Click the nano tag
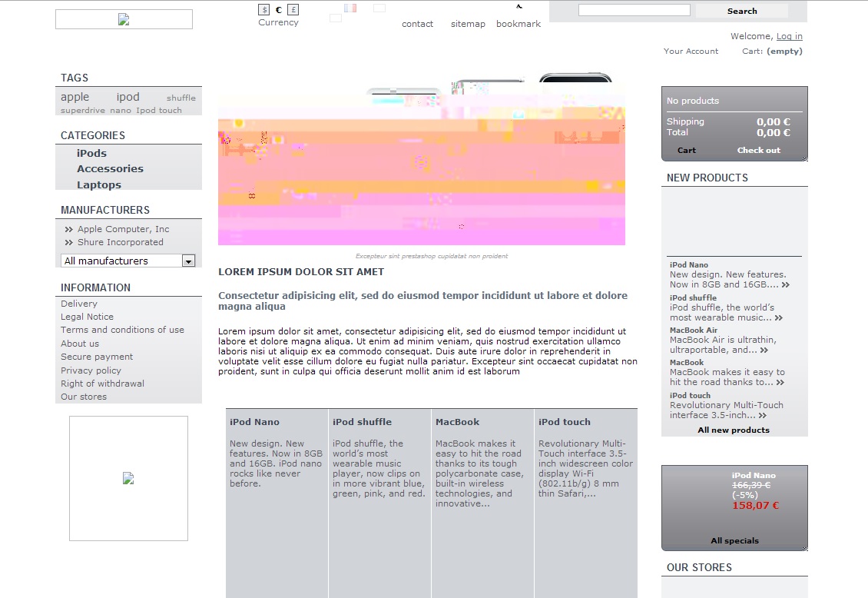The height and width of the screenshot is (598, 868). 120,110
